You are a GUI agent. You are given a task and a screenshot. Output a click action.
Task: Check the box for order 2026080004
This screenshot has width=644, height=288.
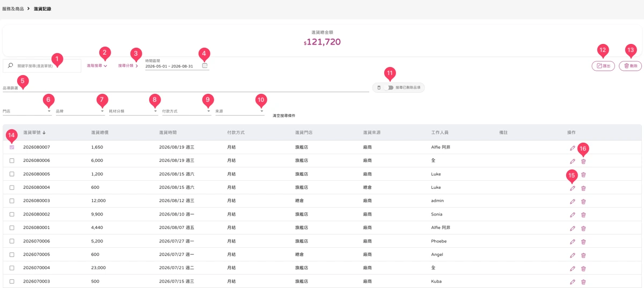[12, 187]
